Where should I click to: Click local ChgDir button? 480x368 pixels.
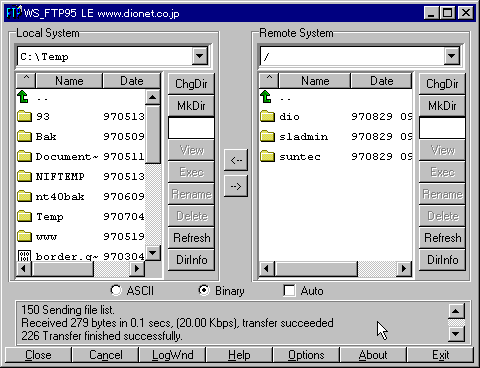(191, 84)
